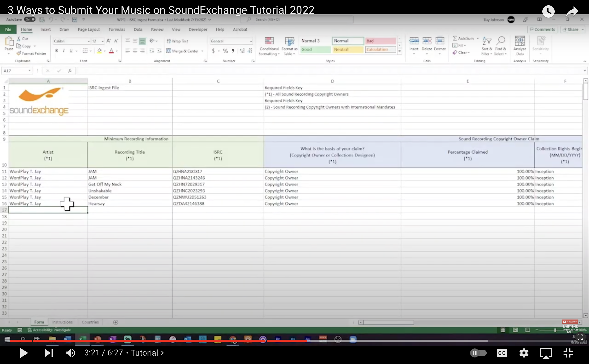Exit full screen mode

[568, 353]
